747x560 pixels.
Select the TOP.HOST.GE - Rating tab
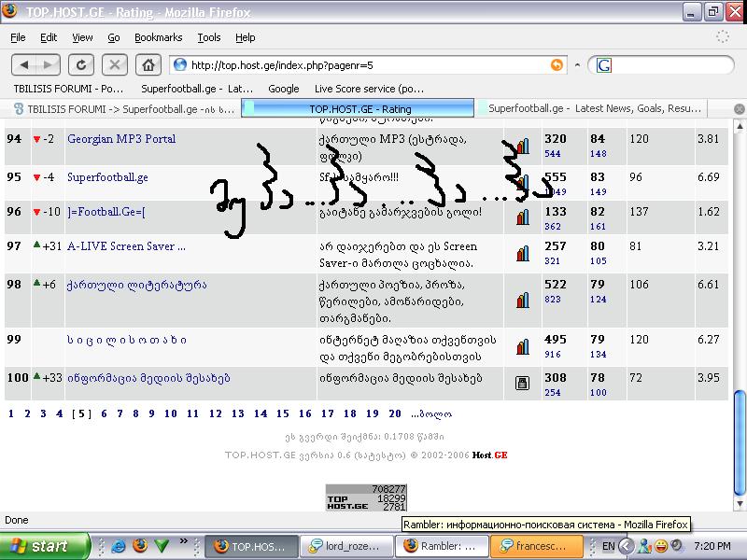point(358,108)
